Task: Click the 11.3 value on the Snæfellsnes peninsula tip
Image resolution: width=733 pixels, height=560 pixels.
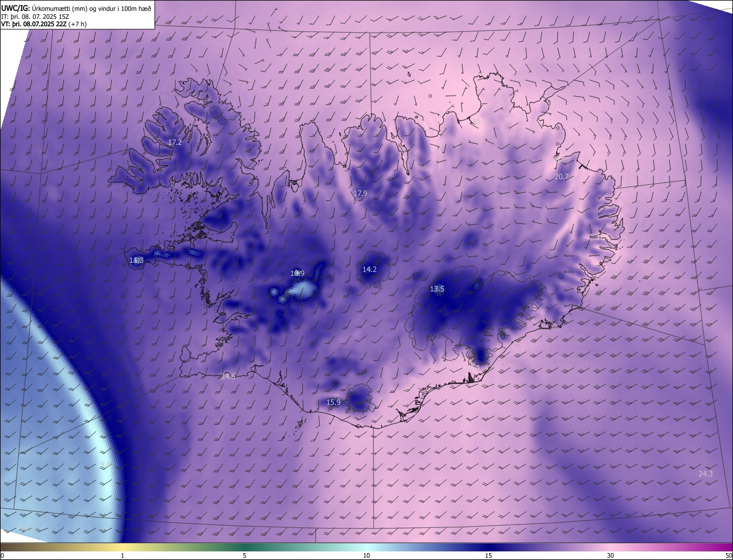Action: (x=136, y=261)
